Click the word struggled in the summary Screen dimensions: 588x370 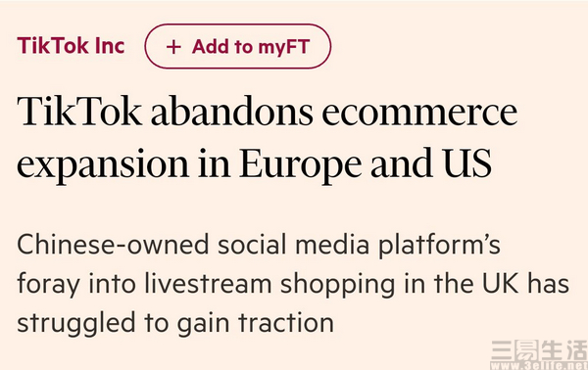pyautogui.click(x=76, y=324)
